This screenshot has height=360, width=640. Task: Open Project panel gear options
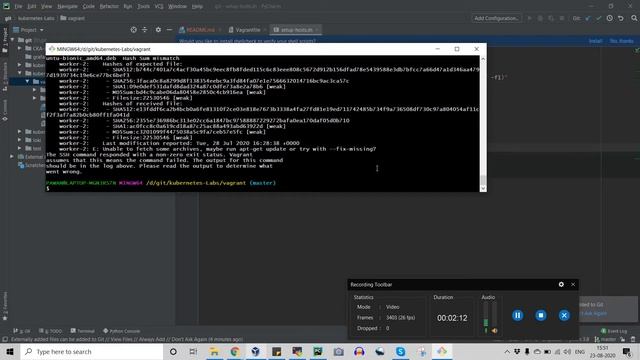[x=158, y=30]
